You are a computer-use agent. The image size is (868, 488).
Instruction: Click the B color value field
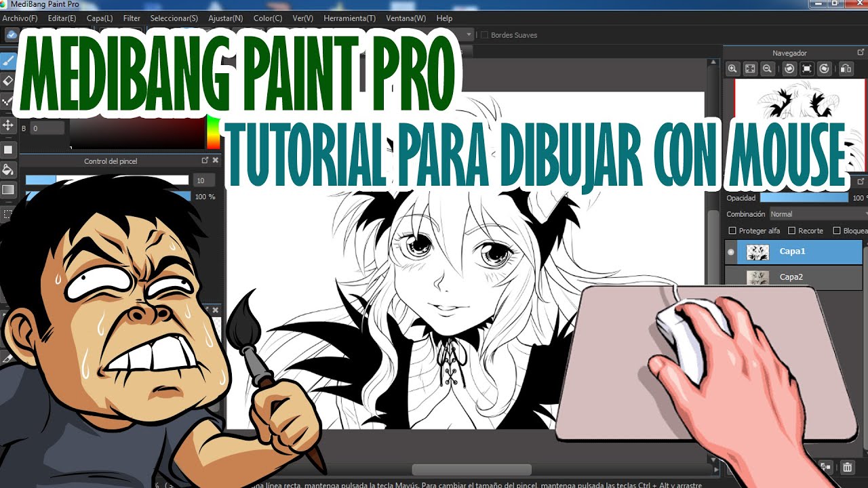(47, 128)
